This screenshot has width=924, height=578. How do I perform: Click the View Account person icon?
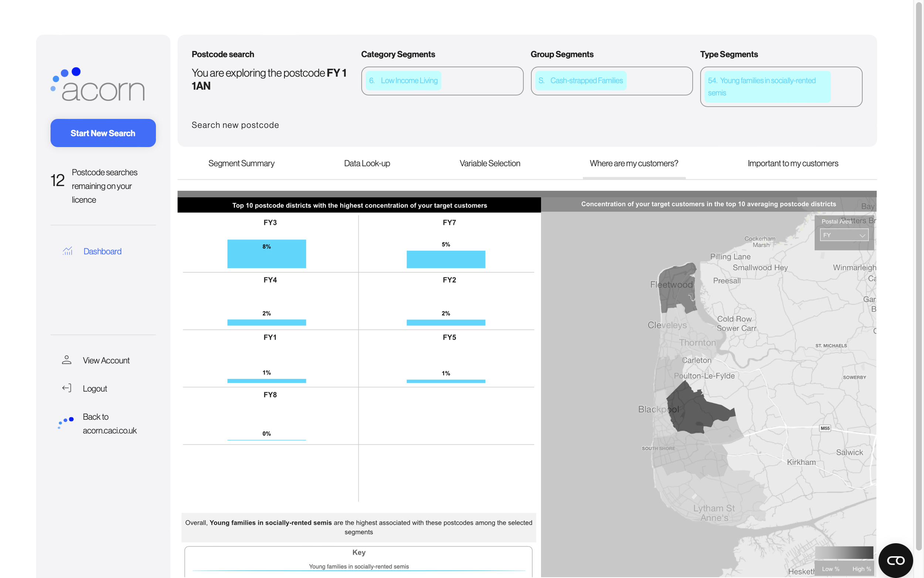click(x=67, y=360)
